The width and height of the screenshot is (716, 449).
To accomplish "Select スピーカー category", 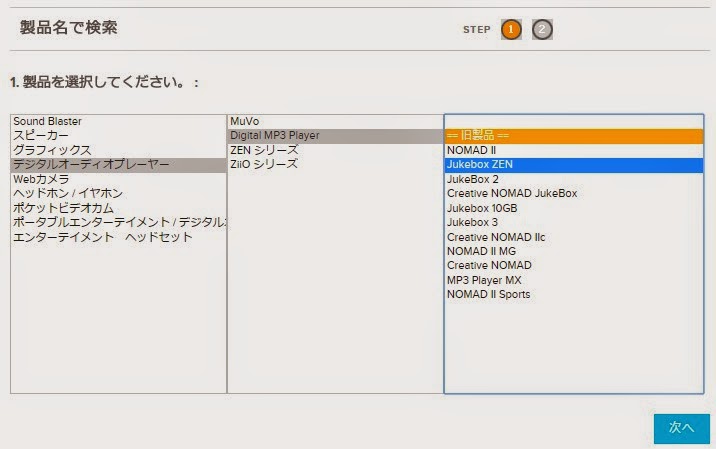I will [x=118, y=136].
